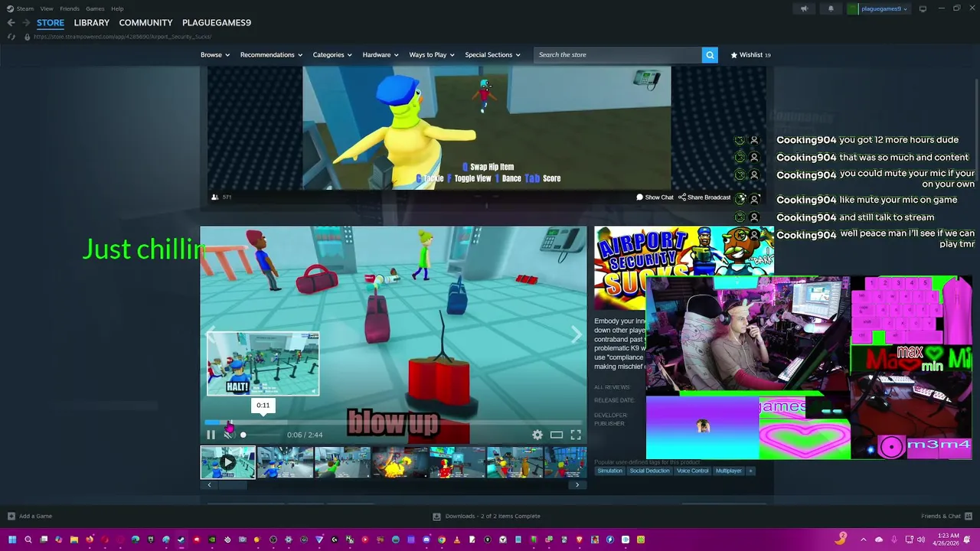This screenshot has width=980, height=551.
Task: Add a tag with the plus button
Action: click(x=751, y=471)
